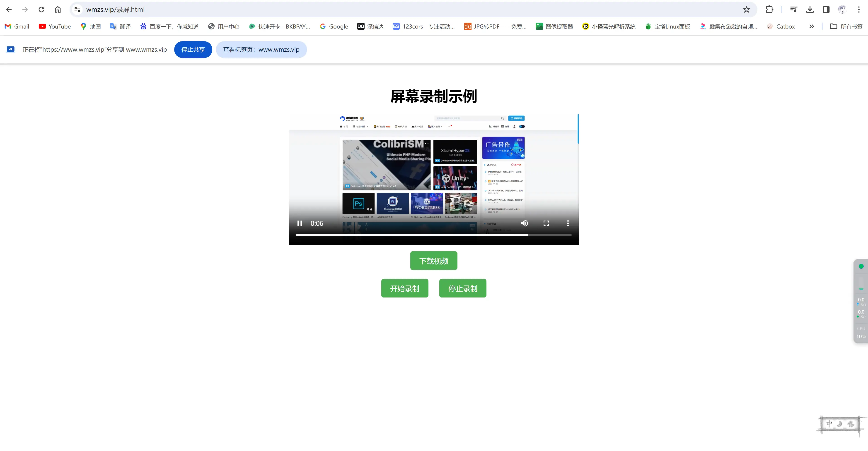Click the 停止共享 button
The height and width of the screenshot is (451, 868).
tap(193, 50)
